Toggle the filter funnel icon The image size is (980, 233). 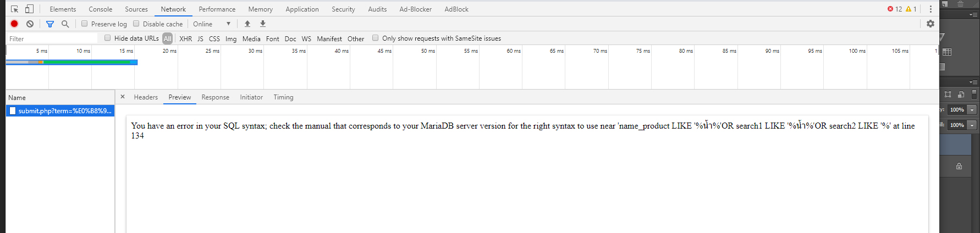50,24
